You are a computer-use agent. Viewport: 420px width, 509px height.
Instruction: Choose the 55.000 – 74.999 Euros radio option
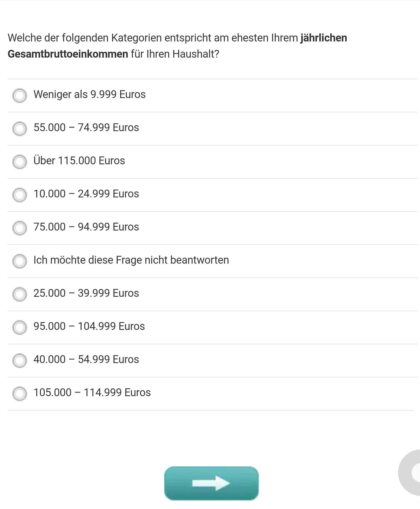click(x=20, y=128)
